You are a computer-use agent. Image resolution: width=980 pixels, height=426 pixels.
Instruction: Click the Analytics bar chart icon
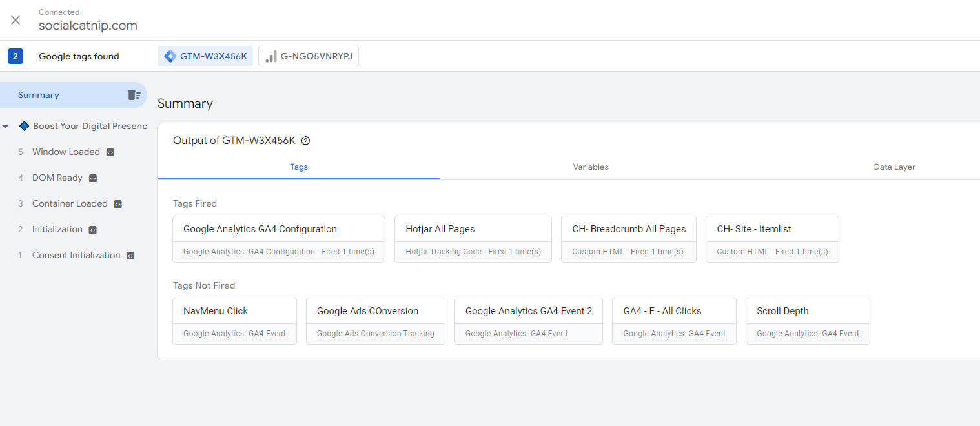tap(271, 56)
